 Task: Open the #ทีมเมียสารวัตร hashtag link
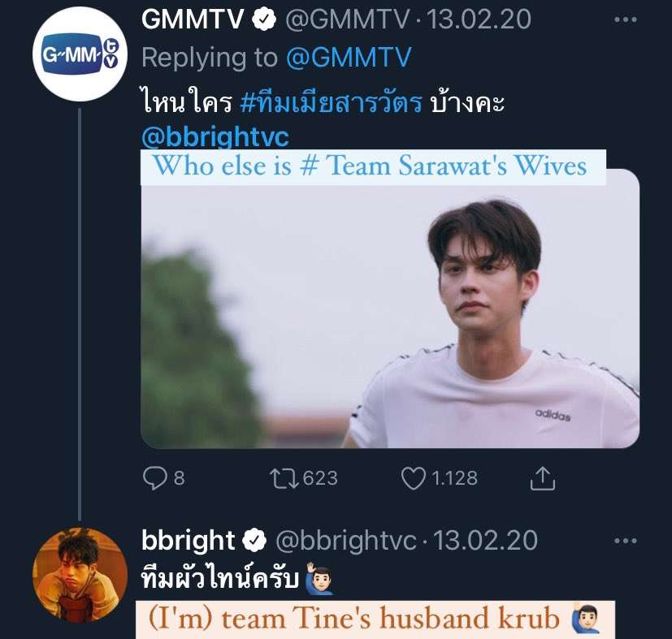pyautogui.click(x=332, y=103)
